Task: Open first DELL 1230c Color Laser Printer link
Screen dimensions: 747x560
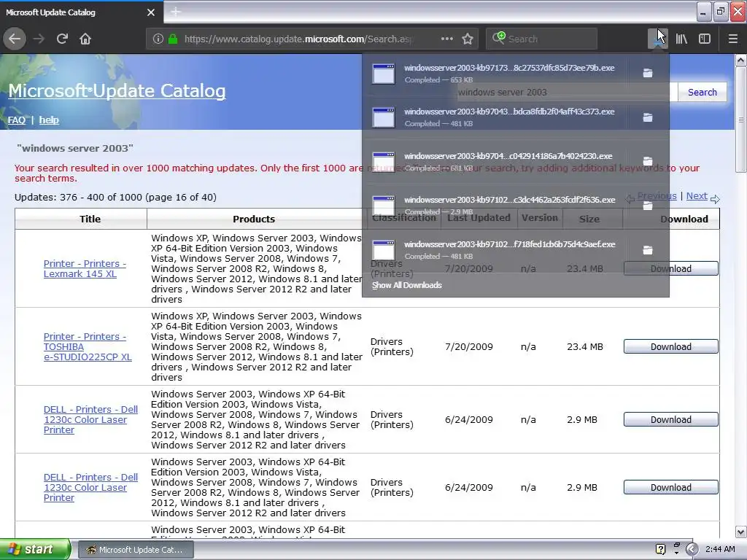Action: point(90,419)
